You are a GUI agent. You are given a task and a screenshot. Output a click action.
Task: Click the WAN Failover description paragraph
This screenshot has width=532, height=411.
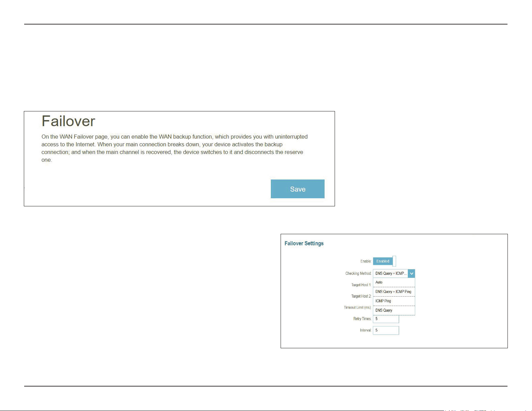(x=175, y=148)
